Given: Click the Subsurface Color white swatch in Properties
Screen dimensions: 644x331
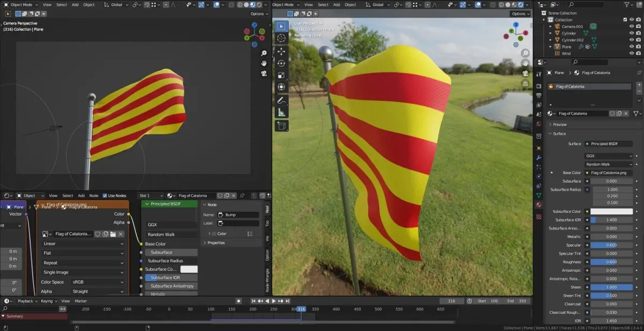Looking at the screenshot, I should pos(612,211).
